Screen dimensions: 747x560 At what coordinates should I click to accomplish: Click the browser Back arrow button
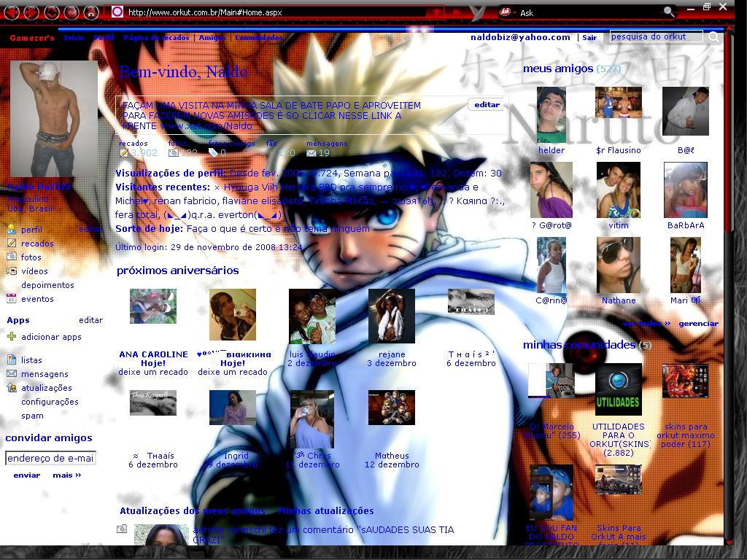point(11,12)
